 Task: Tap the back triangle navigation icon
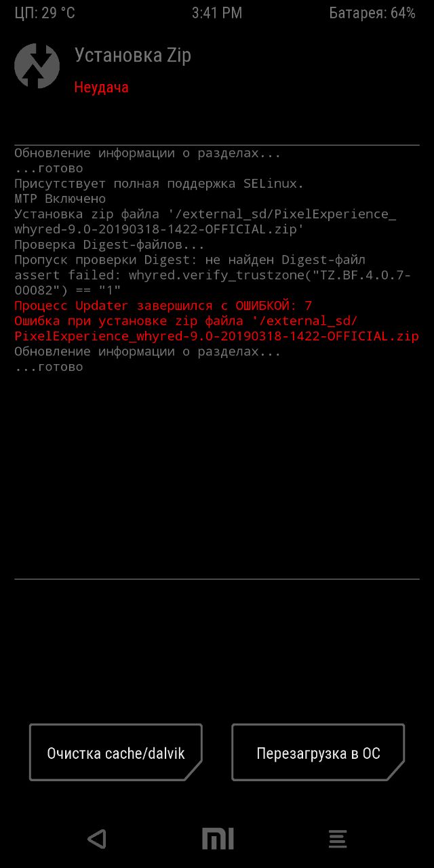[x=97, y=840]
